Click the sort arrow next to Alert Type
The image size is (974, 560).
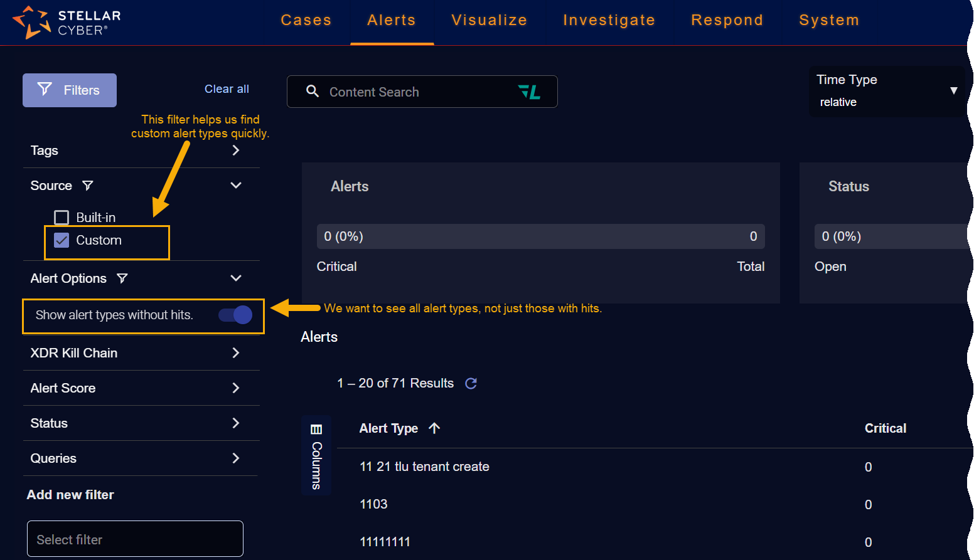point(434,428)
